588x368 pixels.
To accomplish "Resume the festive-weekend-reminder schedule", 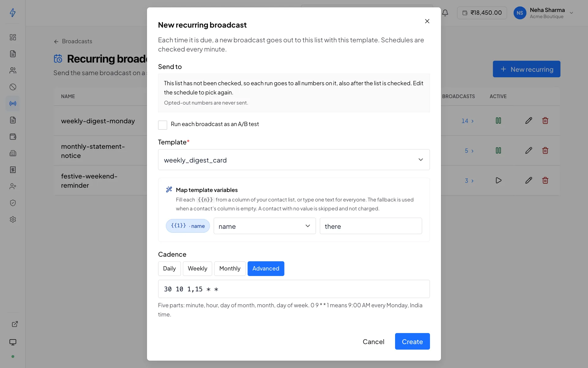I will (x=498, y=180).
